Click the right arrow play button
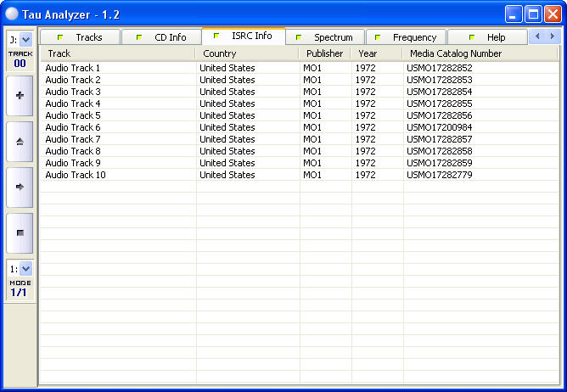The width and height of the screenshot is (567, 392). pos(20,187)
